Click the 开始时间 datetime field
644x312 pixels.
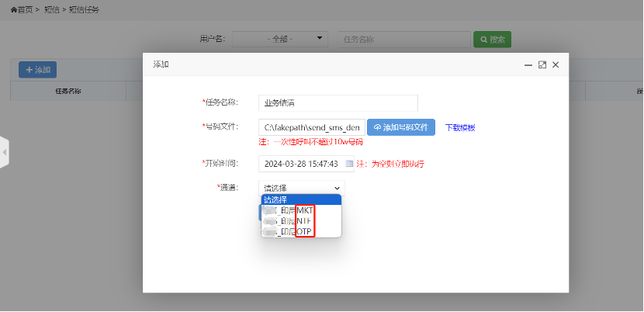pos(301,164)
